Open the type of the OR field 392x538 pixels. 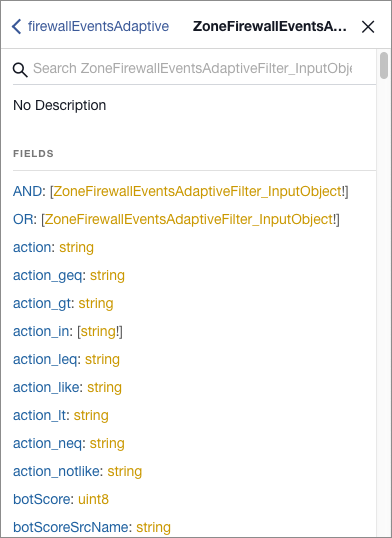[189, 220]
